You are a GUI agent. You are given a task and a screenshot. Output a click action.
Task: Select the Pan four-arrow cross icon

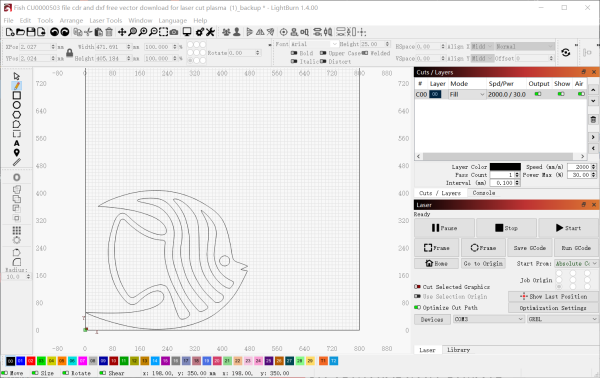click(x=122, y=32)
